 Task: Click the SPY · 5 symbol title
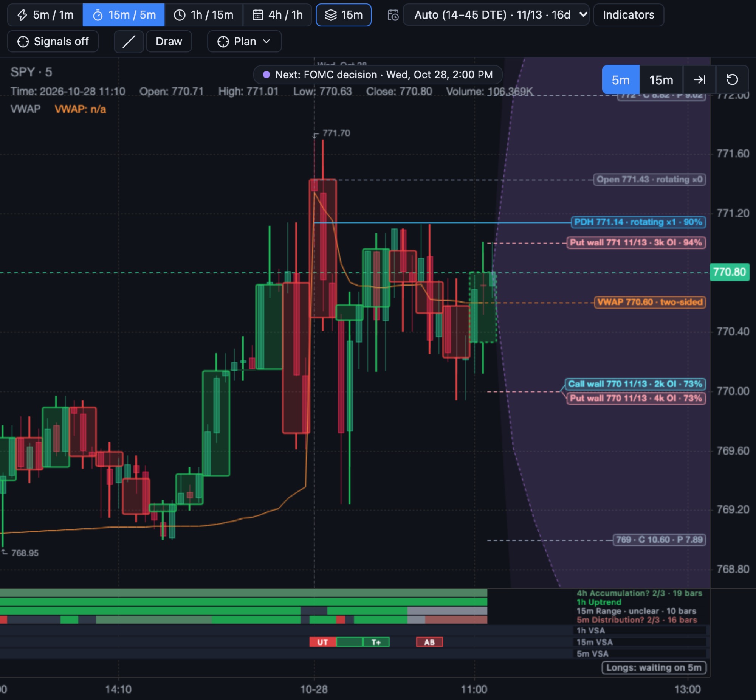pyautogui.click(x=31, y=72)
